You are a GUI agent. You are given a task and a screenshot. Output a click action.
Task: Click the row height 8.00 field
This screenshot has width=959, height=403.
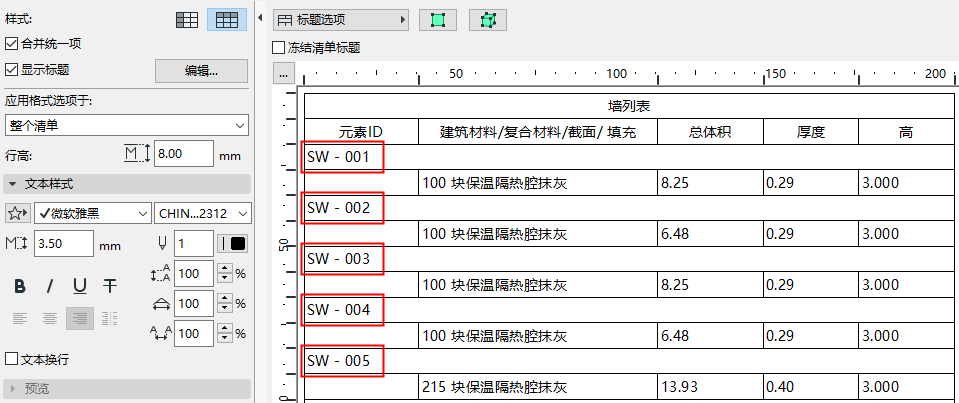[x=184, y=153]
